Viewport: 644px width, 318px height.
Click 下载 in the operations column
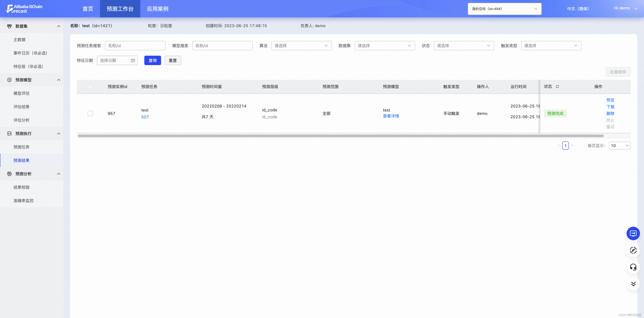(610, 107)
